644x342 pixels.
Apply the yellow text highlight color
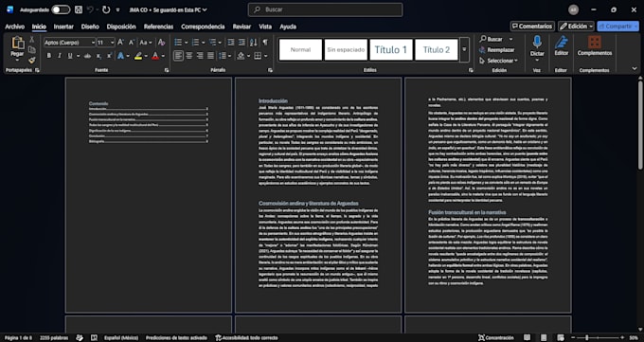(x=138, y=56)
